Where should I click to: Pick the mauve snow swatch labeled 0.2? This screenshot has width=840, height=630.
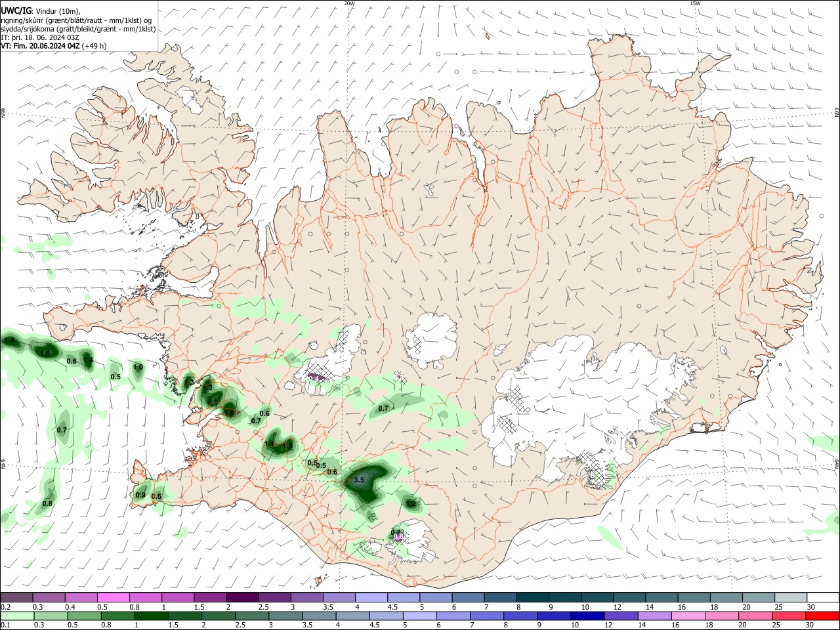pos(16,597)
